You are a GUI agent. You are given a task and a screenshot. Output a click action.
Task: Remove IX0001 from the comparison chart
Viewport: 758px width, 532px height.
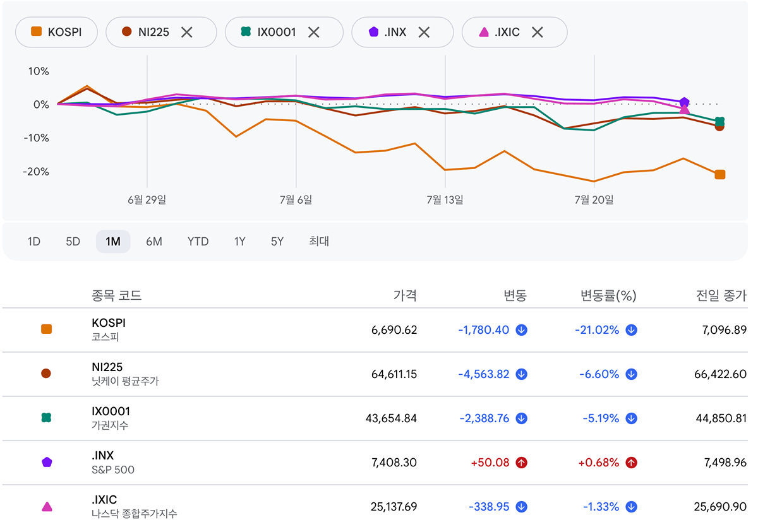click(x=313, y=32)
